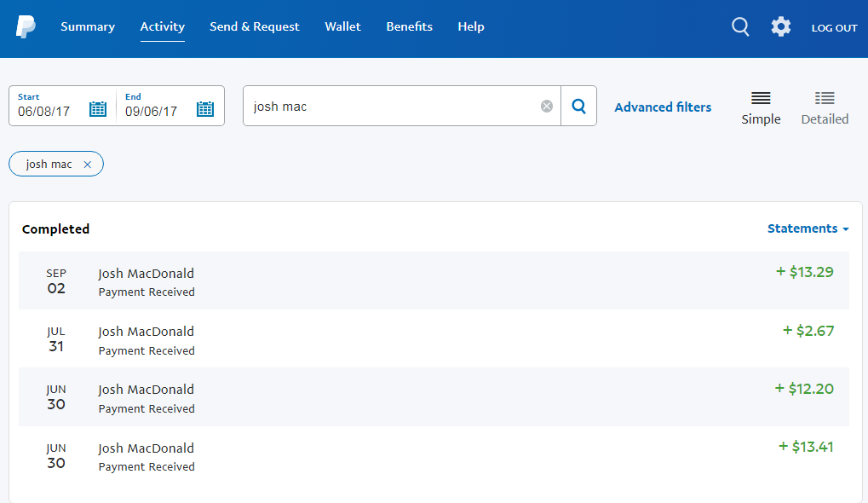Switch to Simple list view

pyautogui.click(x=761, y=107)
